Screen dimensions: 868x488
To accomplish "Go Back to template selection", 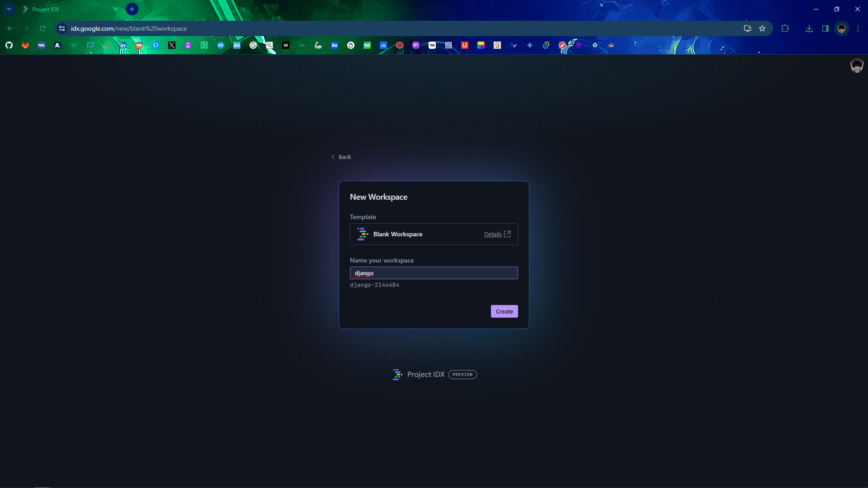I will (341, 157).
